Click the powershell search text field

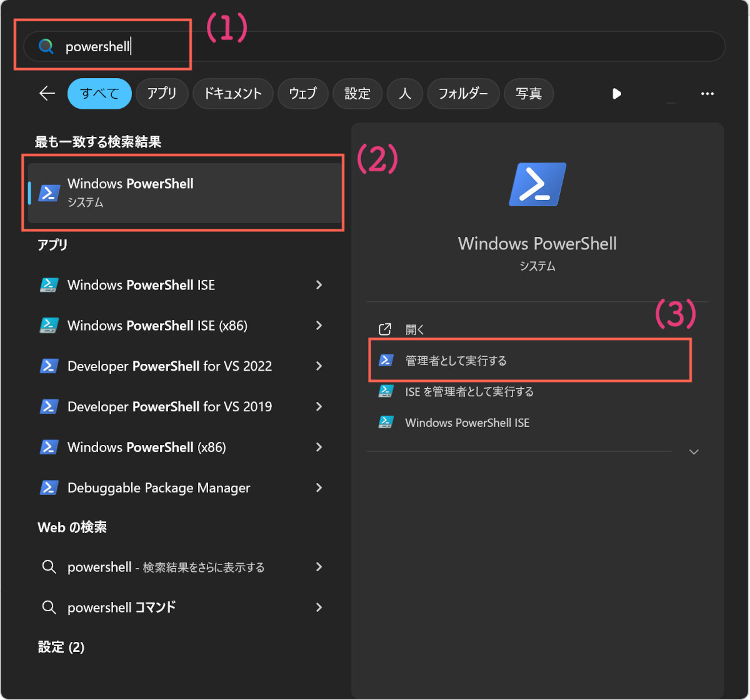(375, 46)
